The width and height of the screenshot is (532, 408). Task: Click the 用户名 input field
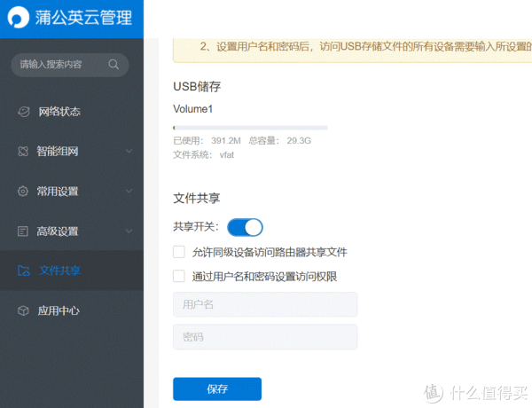point(265,304)
